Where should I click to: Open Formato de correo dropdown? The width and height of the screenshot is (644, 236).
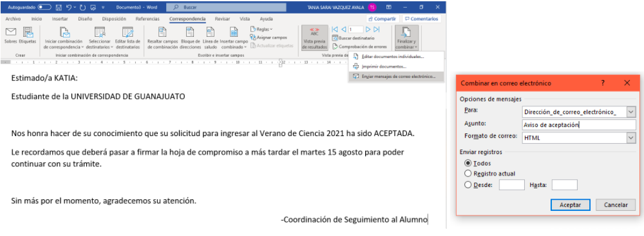[631, 138]
